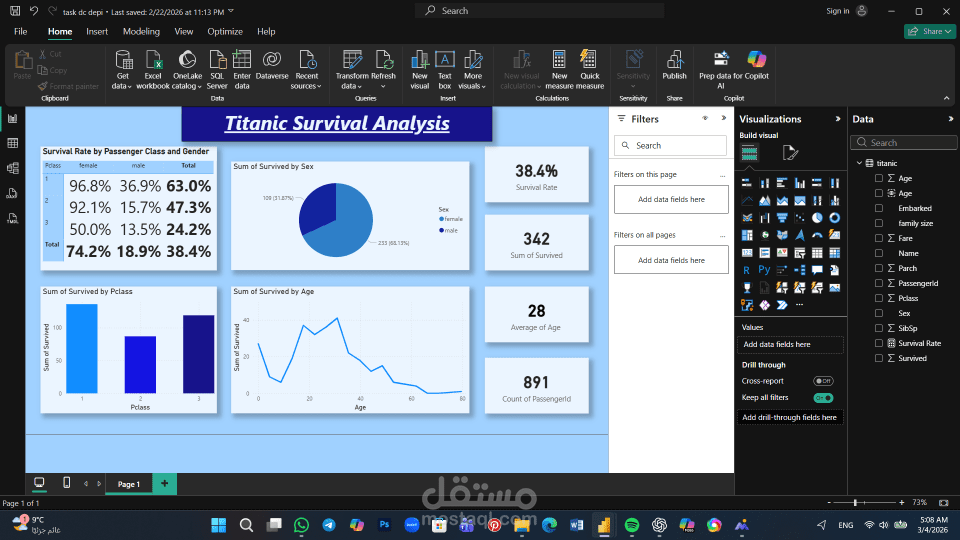The width and height of the screenshot is (960, 540).
Task: Open the Get data dropdown
Action: 122,86
